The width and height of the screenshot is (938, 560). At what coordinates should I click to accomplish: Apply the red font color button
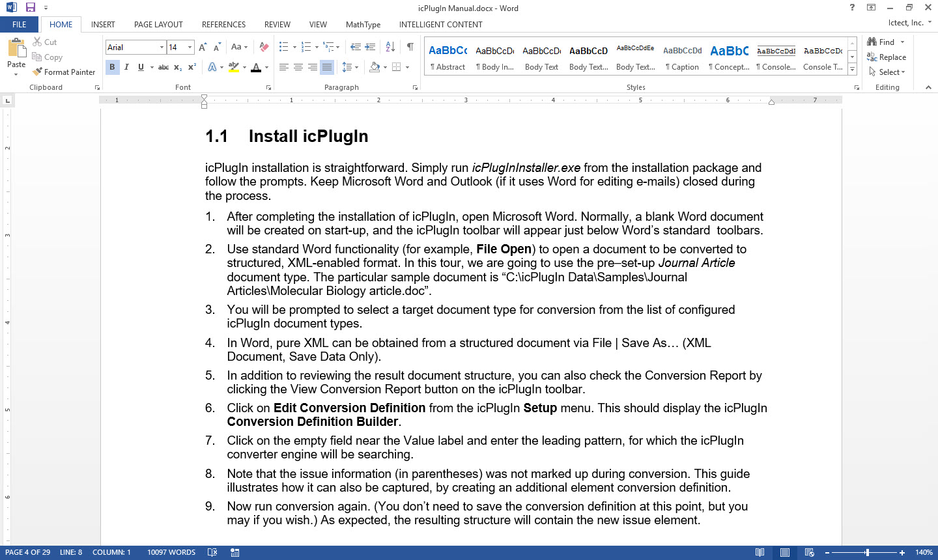(x=256, y=67)
